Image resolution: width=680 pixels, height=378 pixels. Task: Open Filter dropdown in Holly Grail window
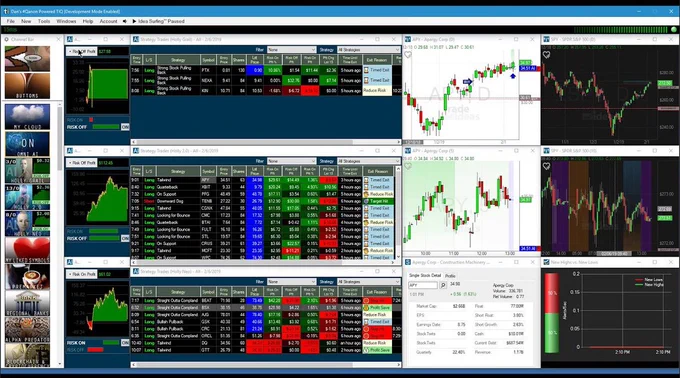[291, 50]
